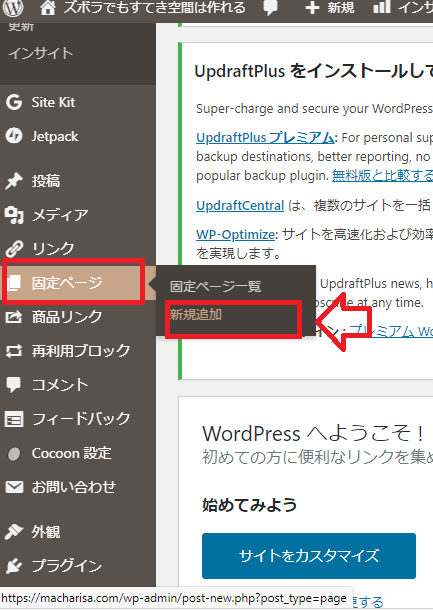Image resolution: width=433 pixels, height=610 pixels.
Task: Click the paintbrush icon beside 外観
Action: [x=14, y=532]
